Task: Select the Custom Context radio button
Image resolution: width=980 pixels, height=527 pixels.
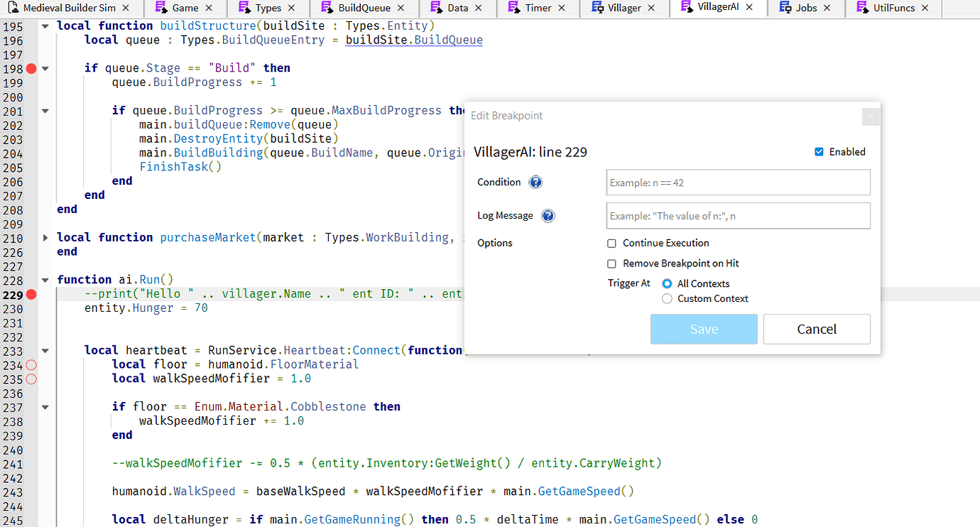Action: 666,298
